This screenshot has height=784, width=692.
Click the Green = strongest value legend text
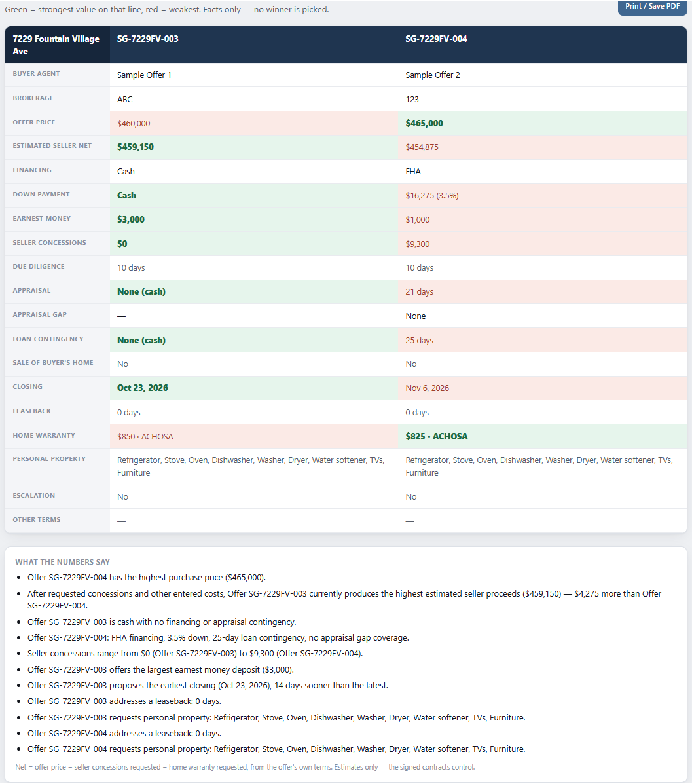(167, 10)
